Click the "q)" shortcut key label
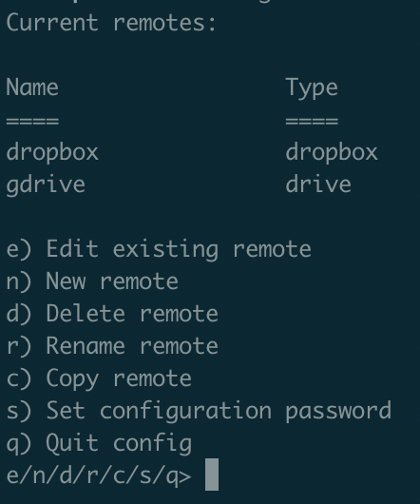The height and width of the screenshot is (504, 420). tap(19, 444)
